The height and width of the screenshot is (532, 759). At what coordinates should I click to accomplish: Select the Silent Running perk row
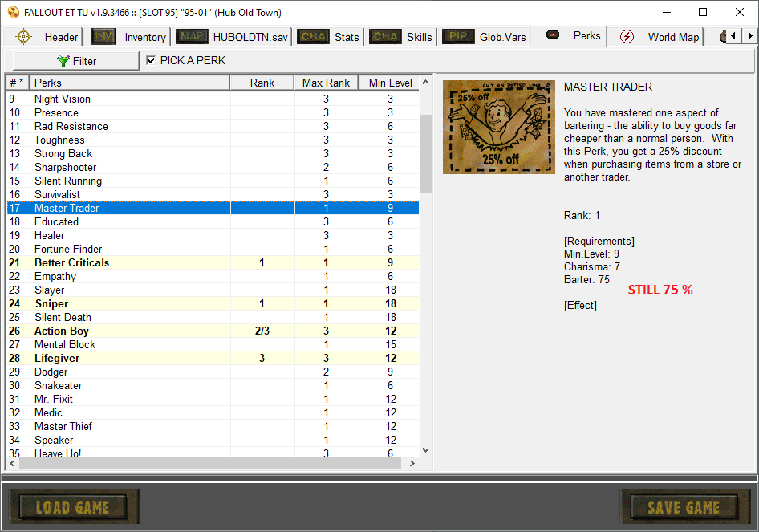213,181
